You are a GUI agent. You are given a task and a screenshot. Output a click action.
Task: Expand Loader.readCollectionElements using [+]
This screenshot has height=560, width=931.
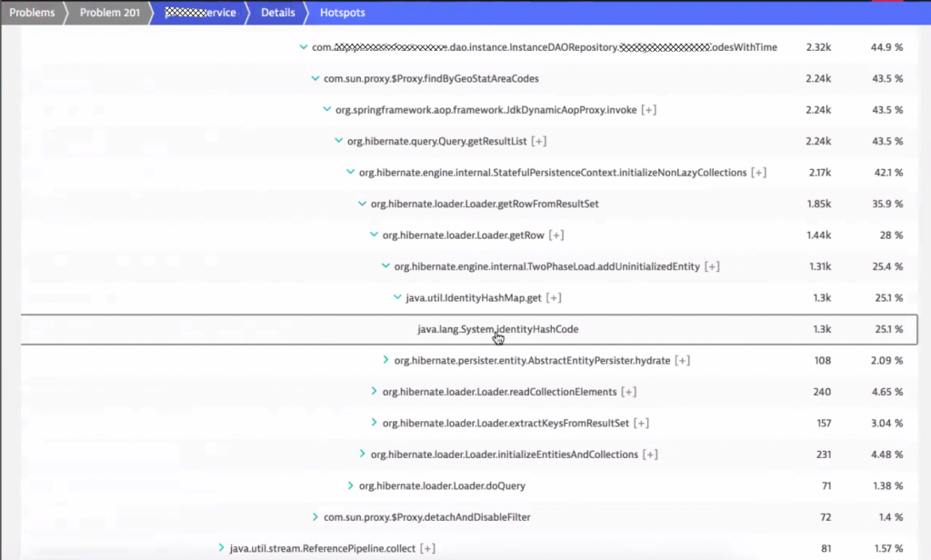(x=627, y=391)
